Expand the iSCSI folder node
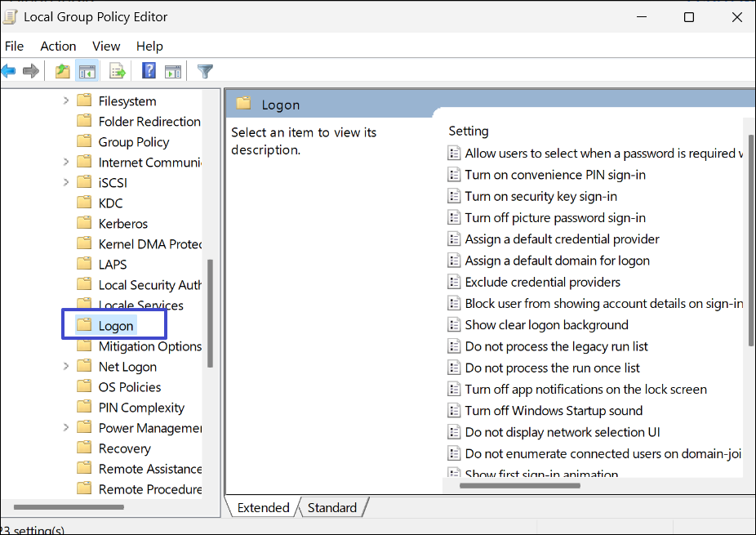 66,183
